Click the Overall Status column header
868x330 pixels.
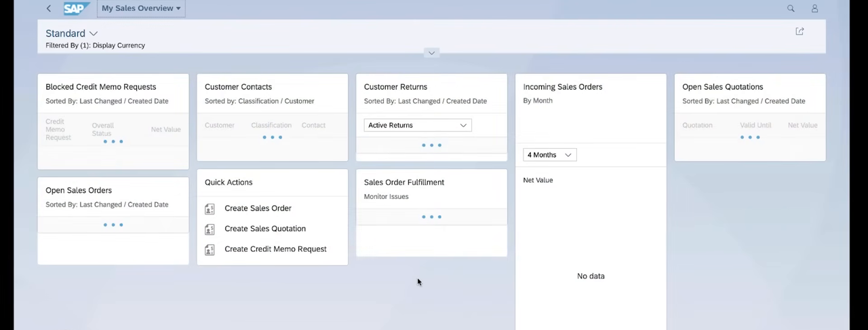coord(102,129)
